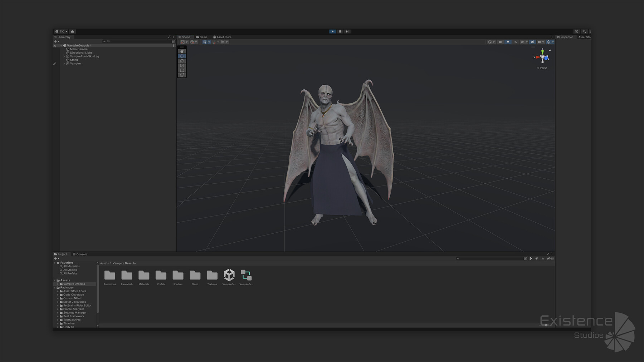The width and height of the screenshot is (644, 362).
Task: Open the Asset Store tab beside Game
Action: [223, 37]
